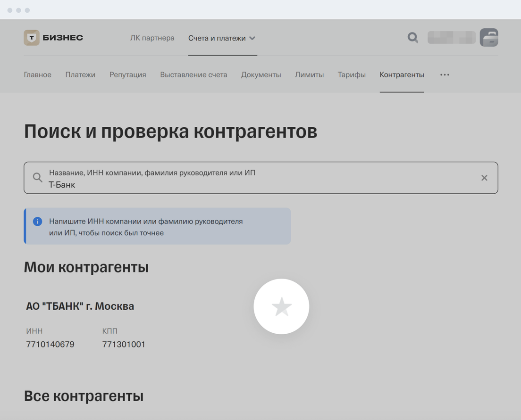
Task: Open the АО "ТБАНК" г. Москва counterparty
Action: pyautogui.click(x=80, y=306)
